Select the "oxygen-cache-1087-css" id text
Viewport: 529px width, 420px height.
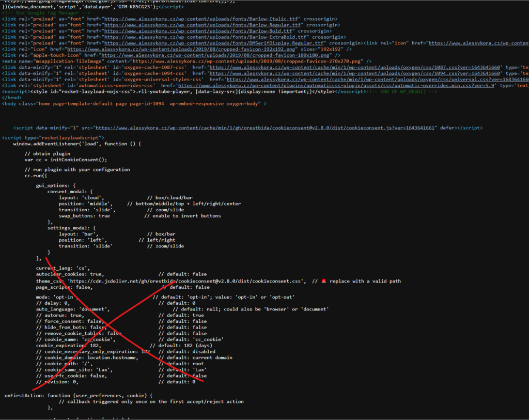tap(154, 68)
